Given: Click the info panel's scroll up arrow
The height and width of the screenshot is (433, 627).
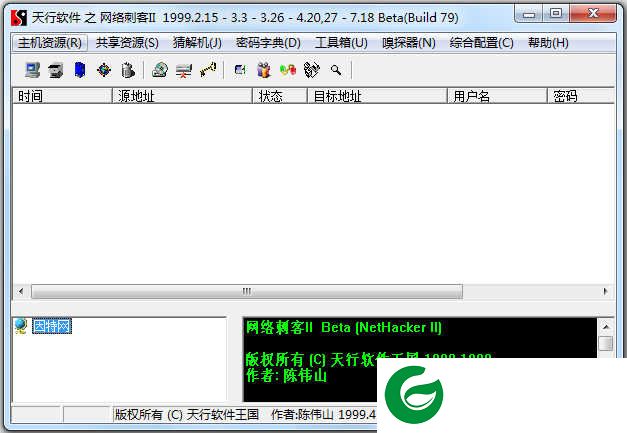Looking at the screenshot, I should tap(606, 327).
